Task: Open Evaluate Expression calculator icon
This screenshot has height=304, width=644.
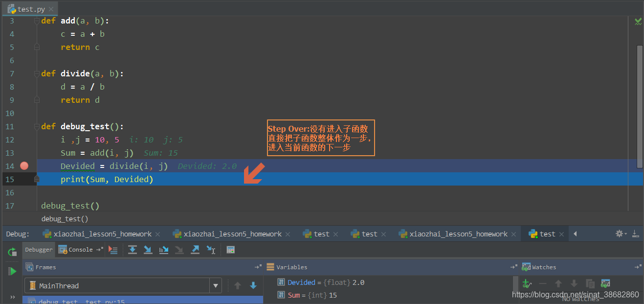Action: click(231, 250)
